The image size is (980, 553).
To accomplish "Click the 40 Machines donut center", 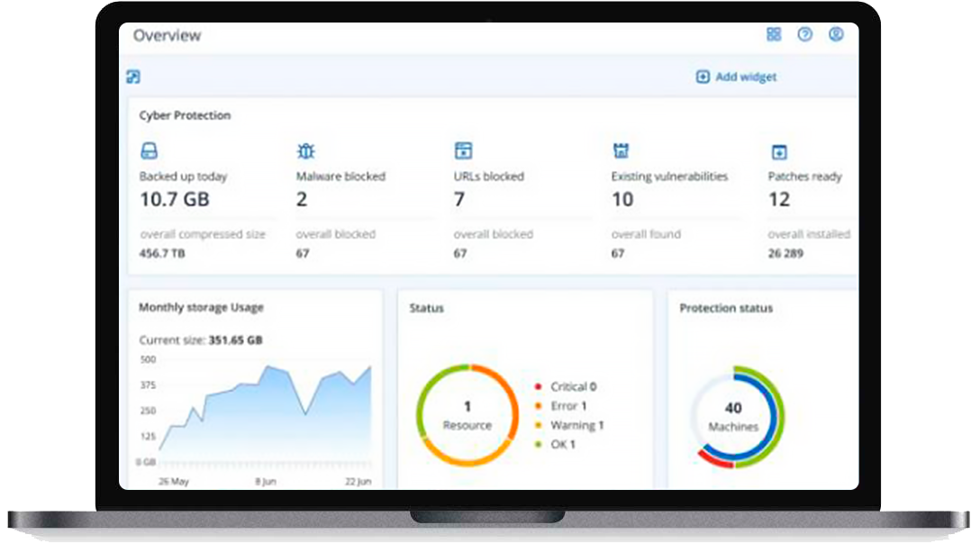I will coord(733,416).
